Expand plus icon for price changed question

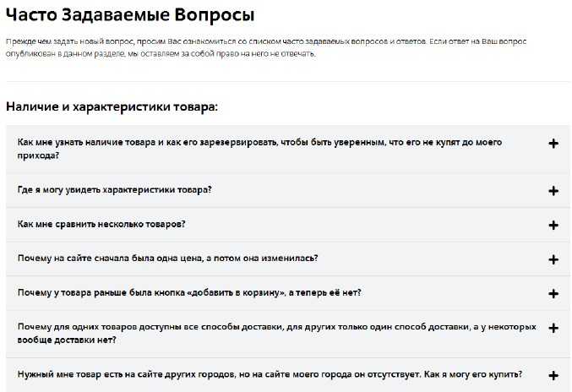click(x=553, y=259)
